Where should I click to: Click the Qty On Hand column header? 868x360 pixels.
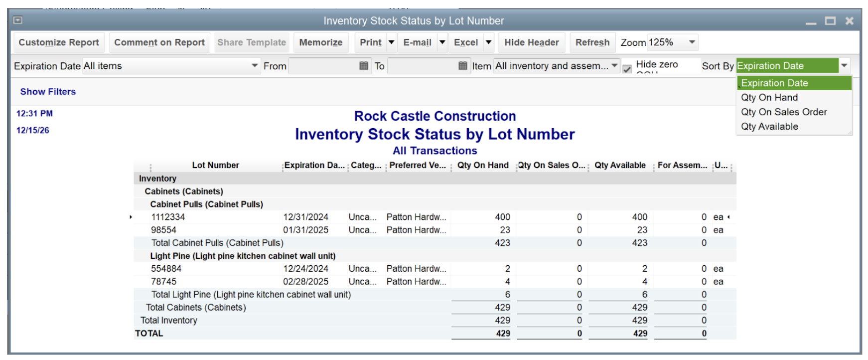click(x=483, y=165)
